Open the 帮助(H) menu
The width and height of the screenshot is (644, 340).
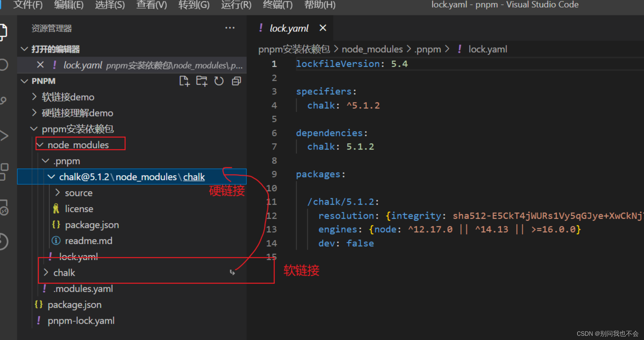pos(320,5)
